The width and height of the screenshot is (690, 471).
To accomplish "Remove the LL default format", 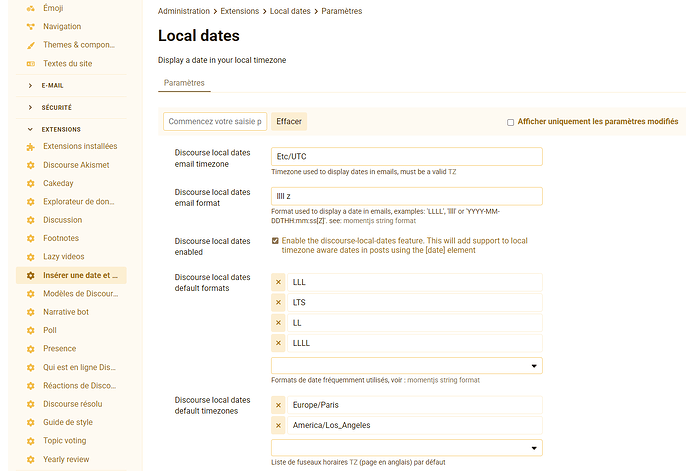I will tap(278, 323).
